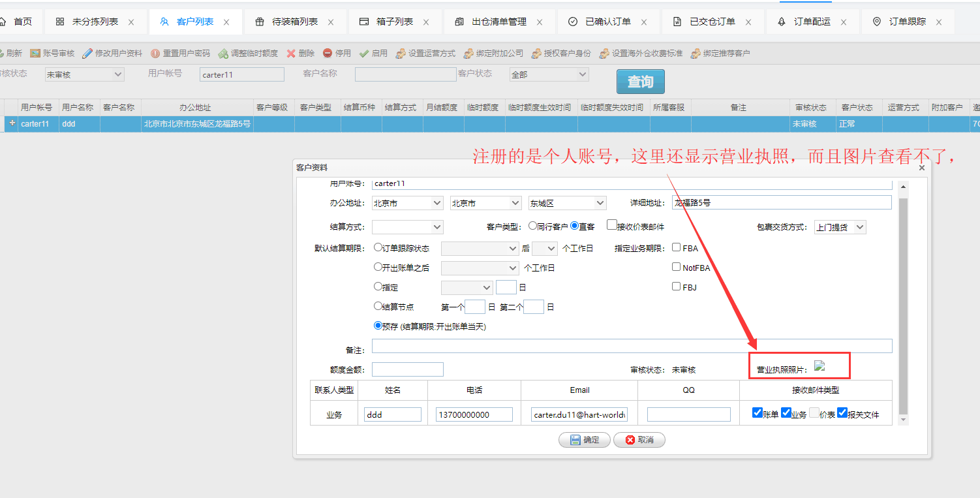The image size is (980, 498).
Task: Click the red 删除 delete icon
Action: click(x=291, y=54)
